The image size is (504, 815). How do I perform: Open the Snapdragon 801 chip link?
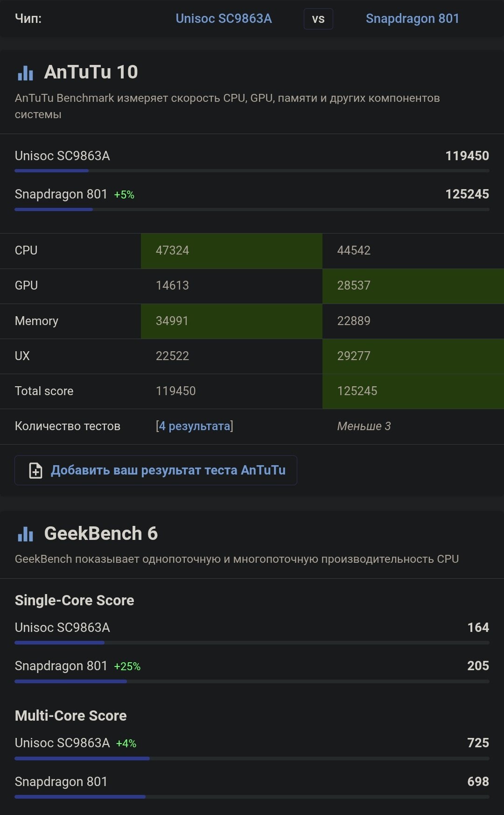[412, 19]
